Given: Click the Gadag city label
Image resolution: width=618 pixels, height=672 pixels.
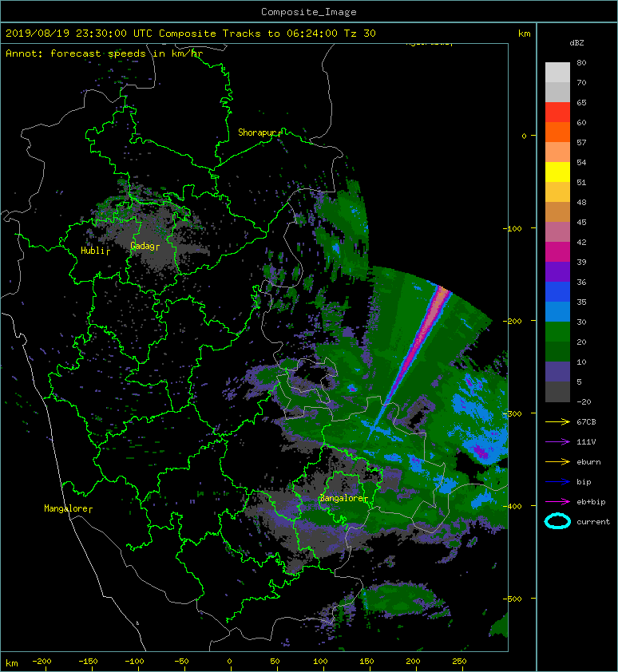Looking at the screenshot, I should click(142, 246).
